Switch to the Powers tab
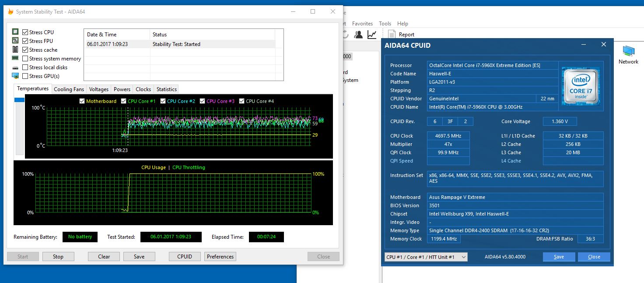 coord(122,89)
